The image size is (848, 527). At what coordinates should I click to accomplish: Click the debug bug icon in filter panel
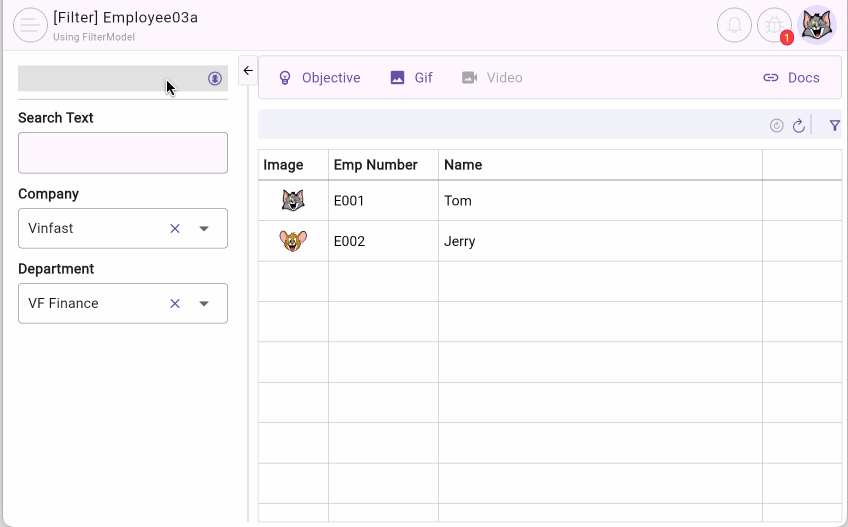[x=215, y=78]
